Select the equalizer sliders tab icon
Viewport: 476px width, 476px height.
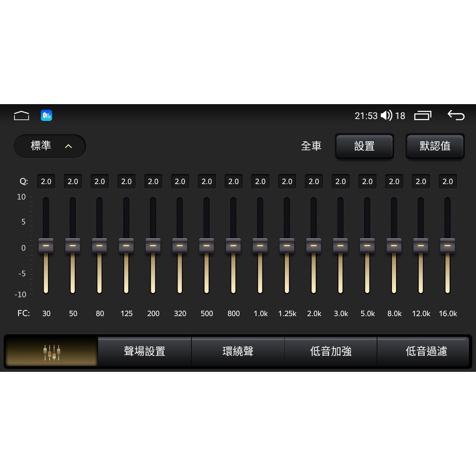(x=52, y=352)
